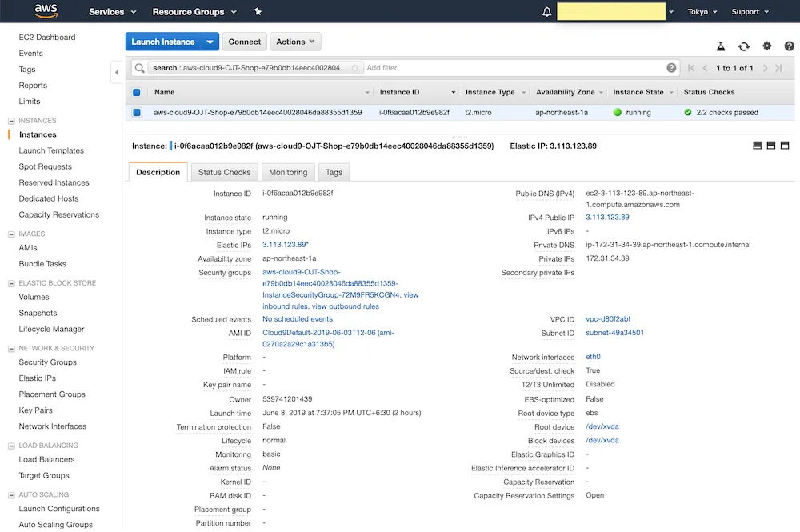800x532 pixels.
Task: Open the table settings gear
Action: pos(767,46)
